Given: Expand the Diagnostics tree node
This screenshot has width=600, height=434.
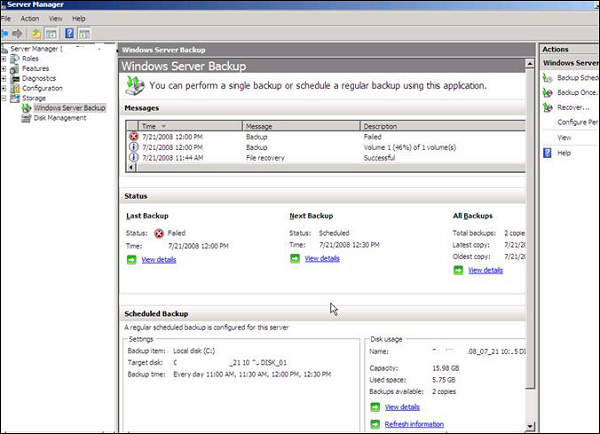Looking at the screenshot, I should 5,78.
